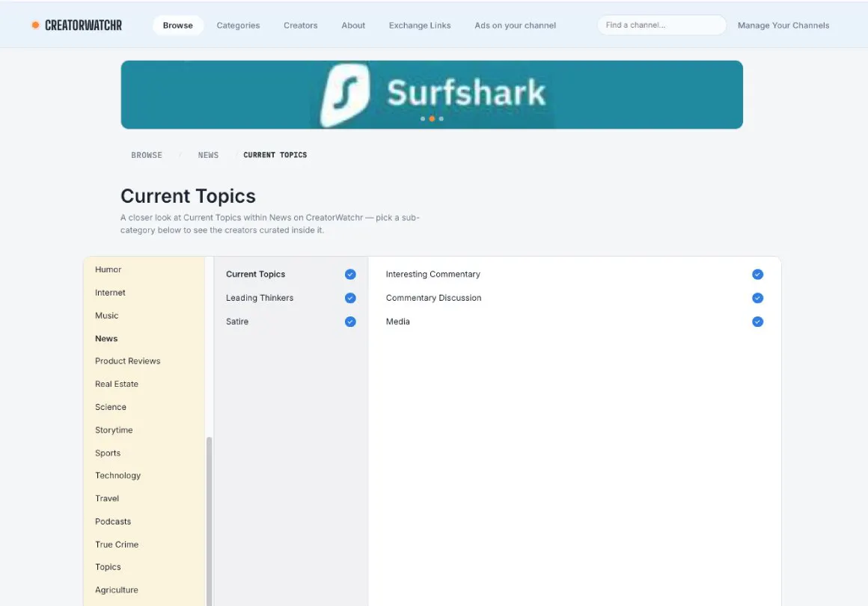Screen dimensions: 868x606
Task: Go to NEWS breadcrumb
Action: point(208,155)
